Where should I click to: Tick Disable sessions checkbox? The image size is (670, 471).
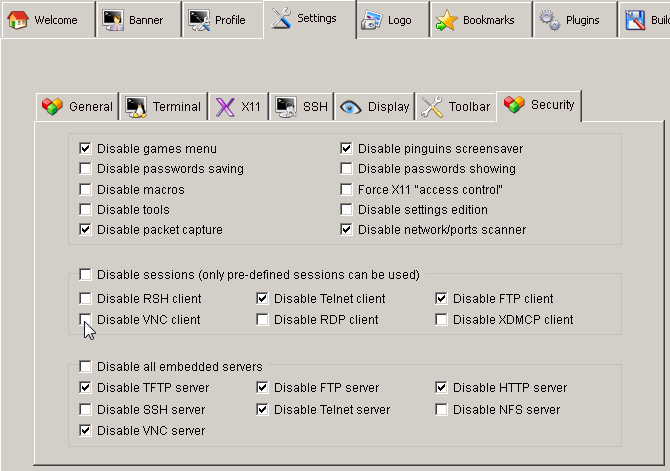click(86, 274)
